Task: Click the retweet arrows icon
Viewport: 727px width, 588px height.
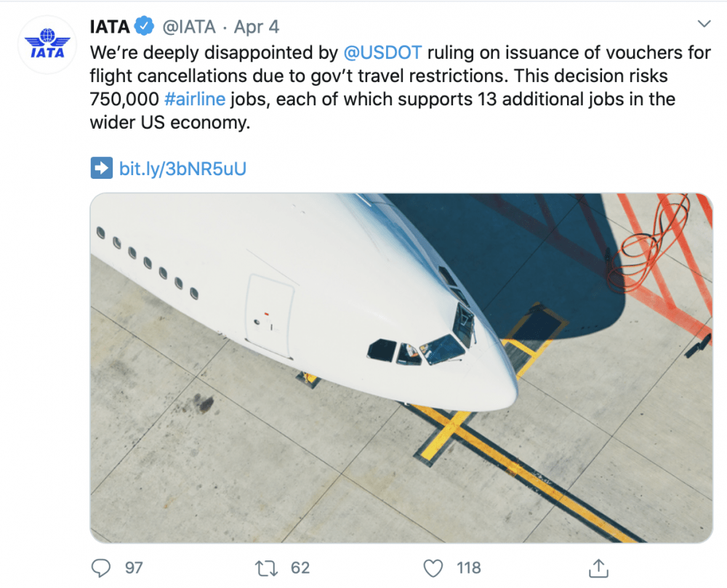Action: [266, 568]
